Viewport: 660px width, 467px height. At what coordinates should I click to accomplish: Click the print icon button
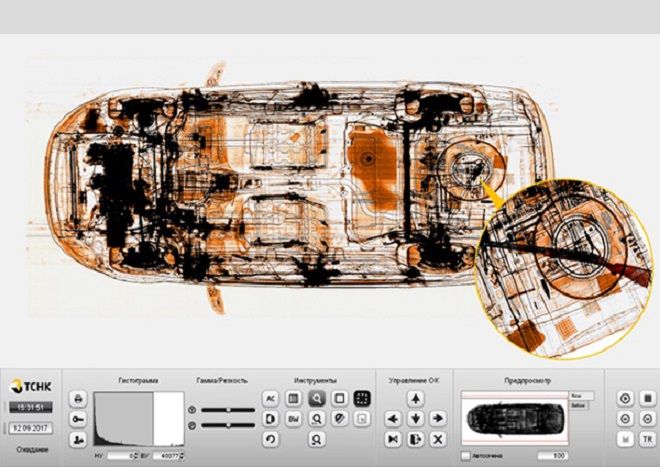78,399
